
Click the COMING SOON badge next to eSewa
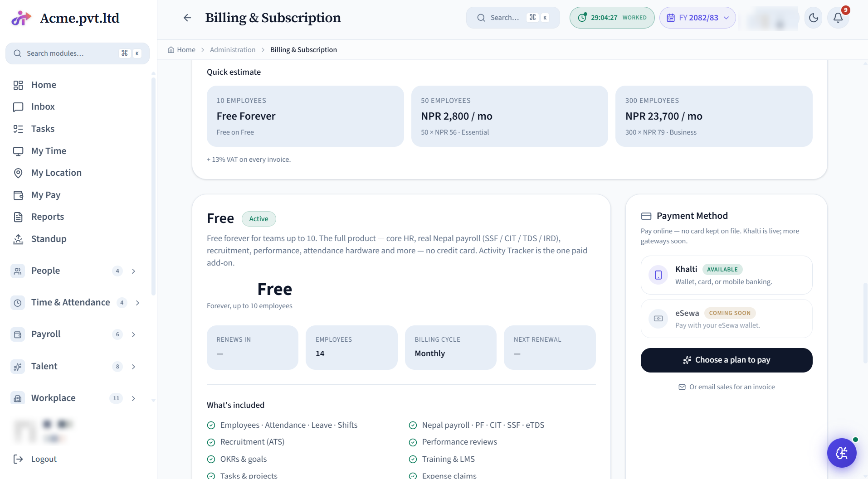click(x=730, y=313)
